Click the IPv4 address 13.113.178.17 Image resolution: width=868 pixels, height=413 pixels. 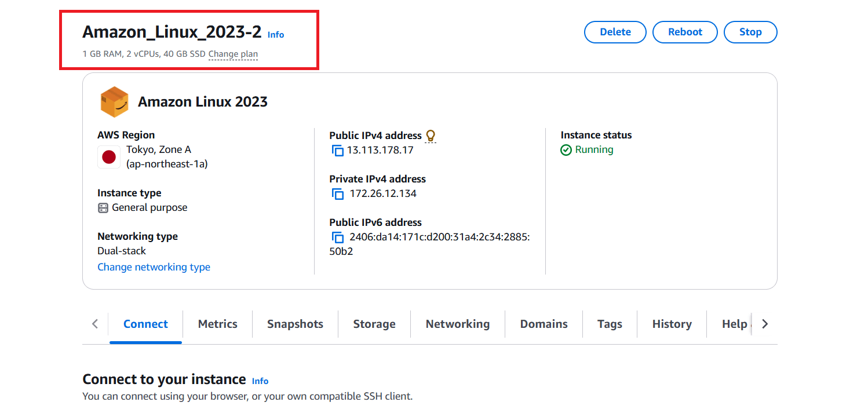(x=380, y=151)
